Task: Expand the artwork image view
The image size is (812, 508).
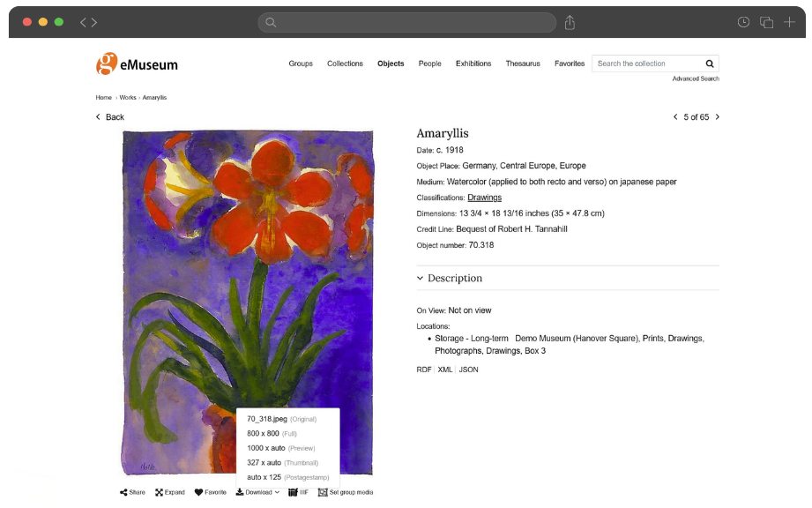Action: [170, 492]
